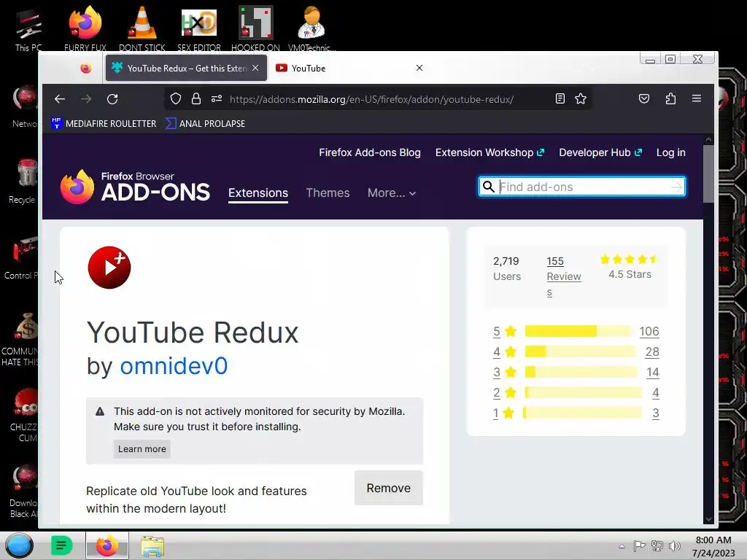This screenshot has height=560, width=747.
Task: Click the padlock site security icon
Action: pos(196,98)
